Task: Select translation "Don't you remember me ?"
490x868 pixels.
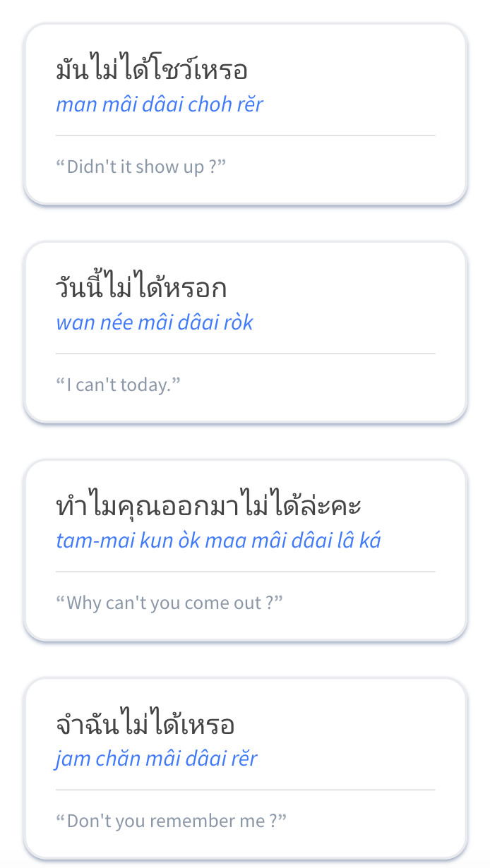Action: (172, 821)
